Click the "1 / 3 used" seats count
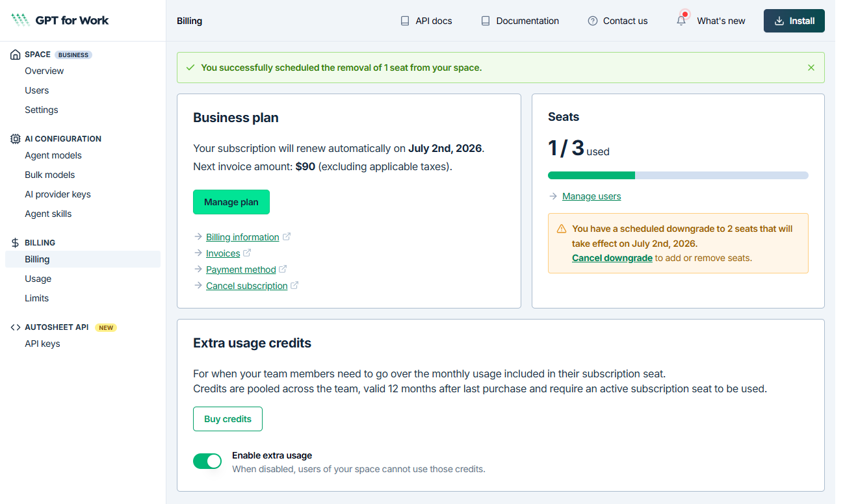The image size is (845, 504). 578,148
